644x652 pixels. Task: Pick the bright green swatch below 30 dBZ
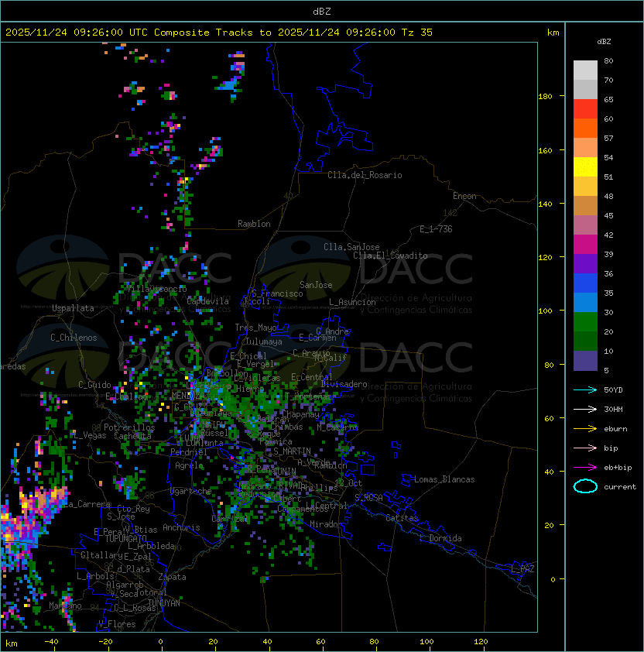(x=585, y=322)
